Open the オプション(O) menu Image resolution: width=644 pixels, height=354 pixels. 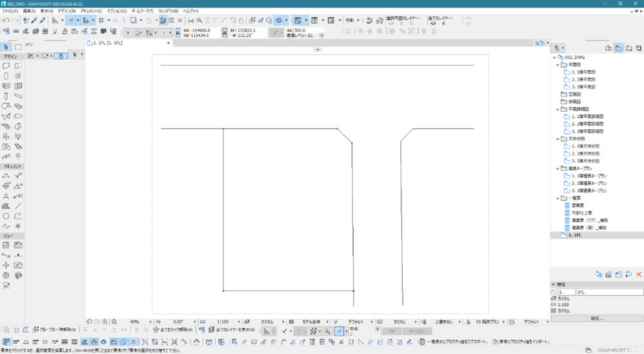117,12
